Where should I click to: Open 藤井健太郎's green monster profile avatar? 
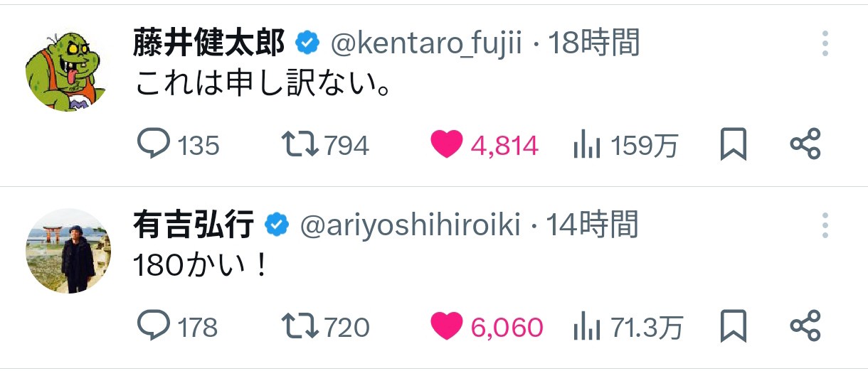coord(68,70)
